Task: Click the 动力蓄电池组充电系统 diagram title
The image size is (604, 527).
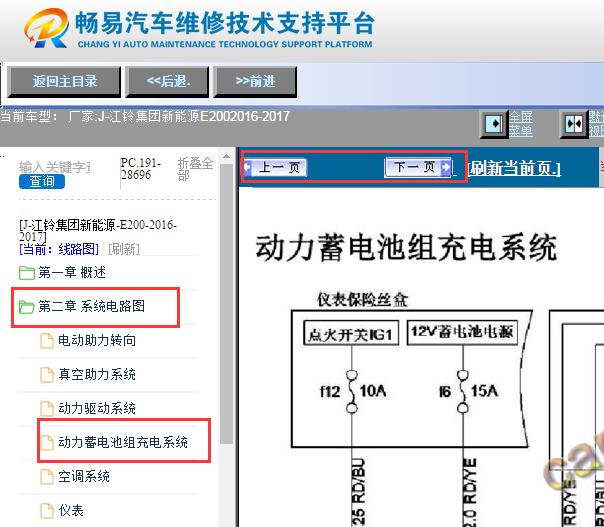Action: (406, 248)
